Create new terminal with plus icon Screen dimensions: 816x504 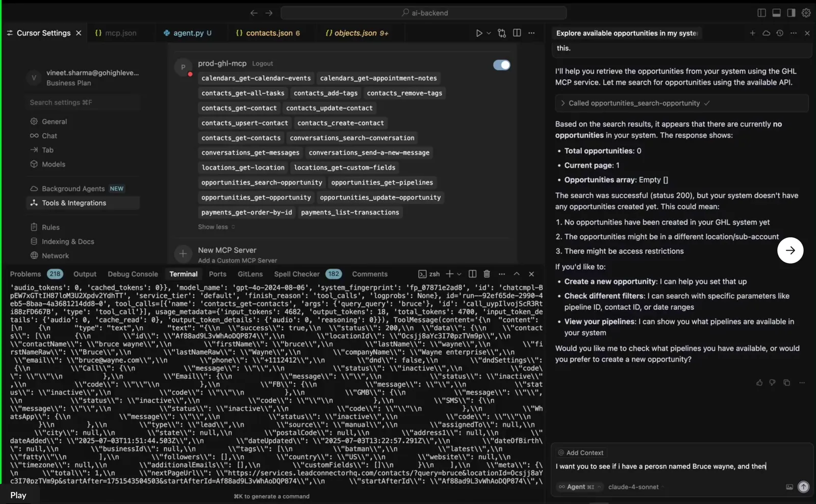click(449, 274)
